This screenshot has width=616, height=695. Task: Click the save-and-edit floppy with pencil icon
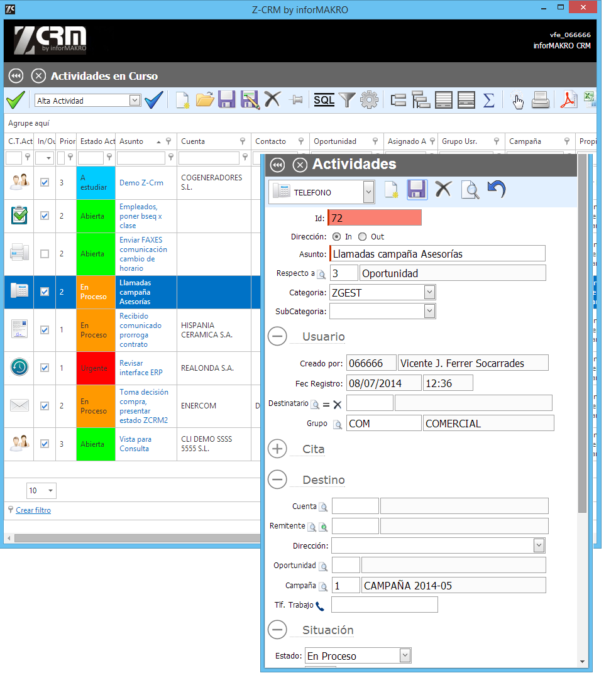(x=250, y=100)
